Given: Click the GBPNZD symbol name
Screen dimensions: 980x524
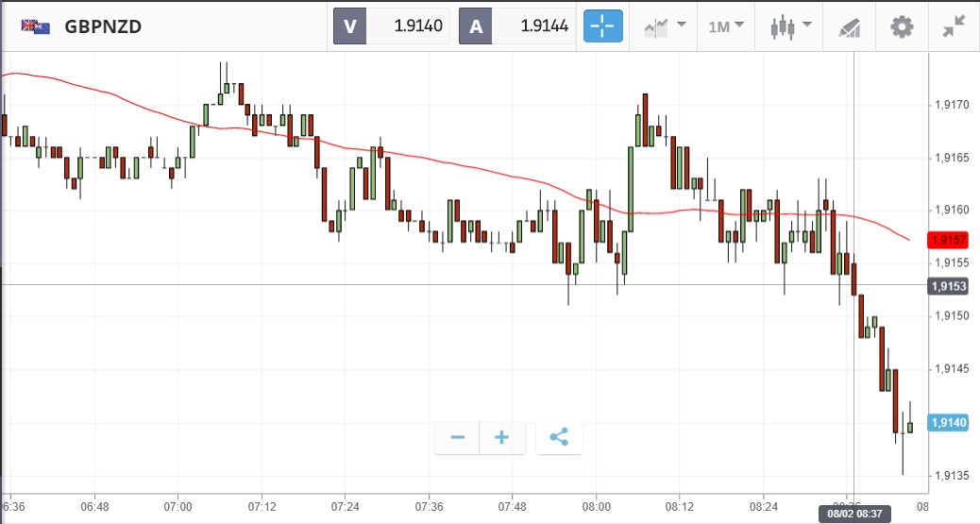Looking at the screenshot, I should (x=103, y=26).
